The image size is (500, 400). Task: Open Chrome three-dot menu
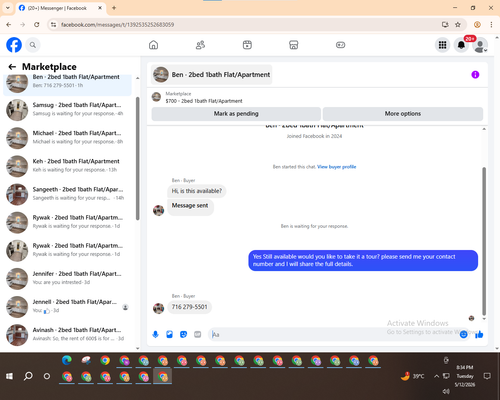(491, 25)
